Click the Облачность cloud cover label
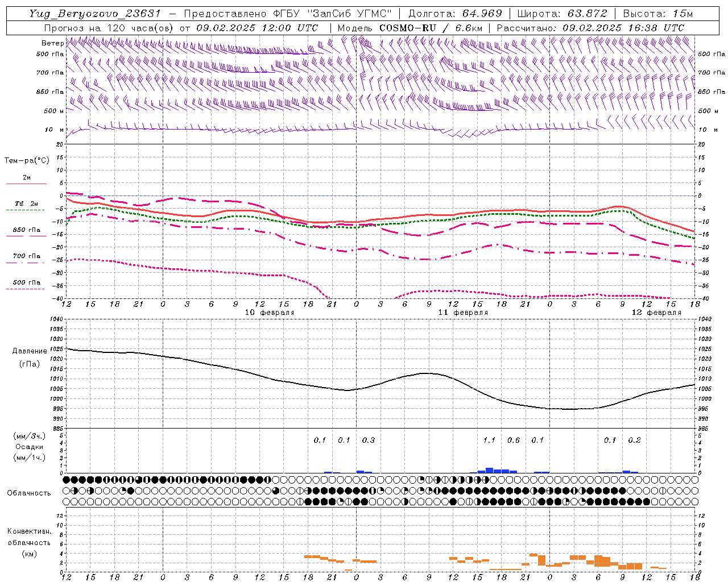 pos(29,493)
